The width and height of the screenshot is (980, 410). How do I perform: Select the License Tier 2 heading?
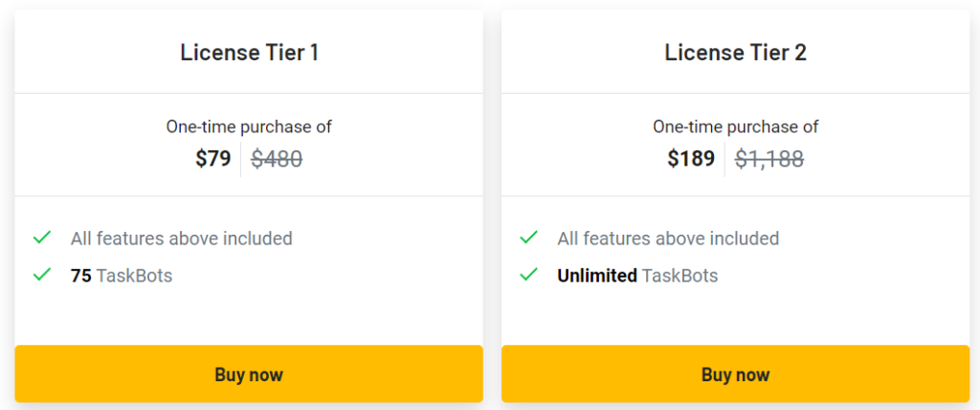(x=735, y=53)
